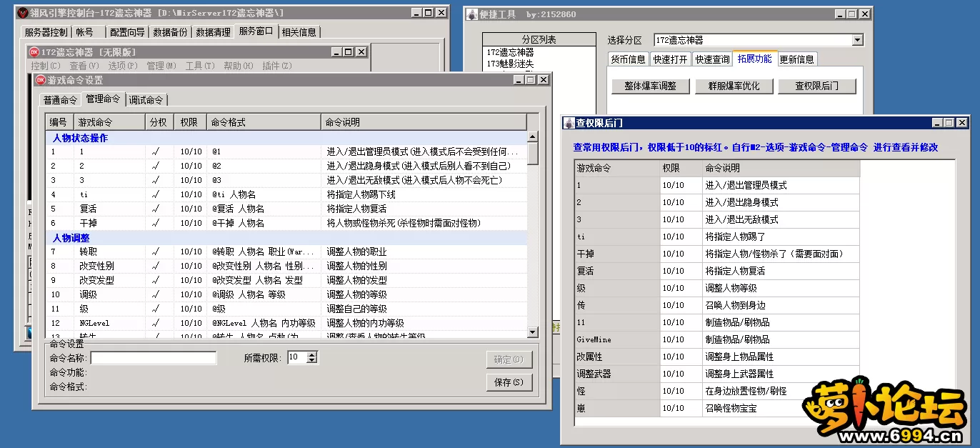Click the 编号 column header
980x448 pixels.
click(x=59, y=122)
